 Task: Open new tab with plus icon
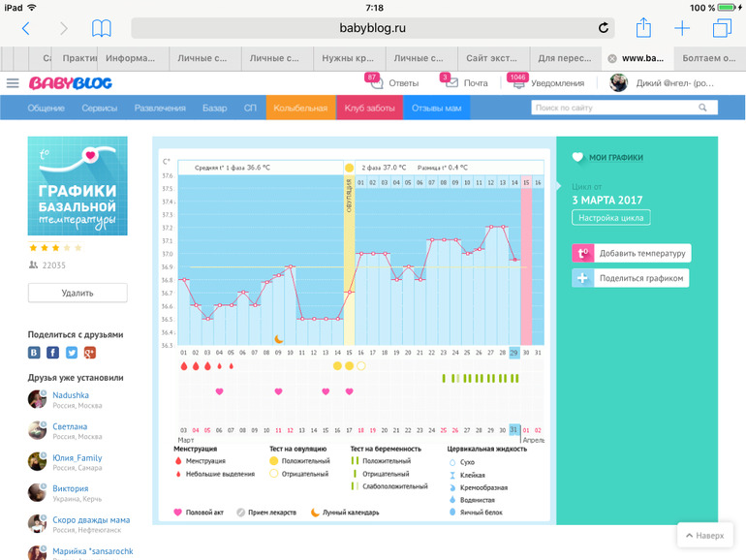[682, 28]
